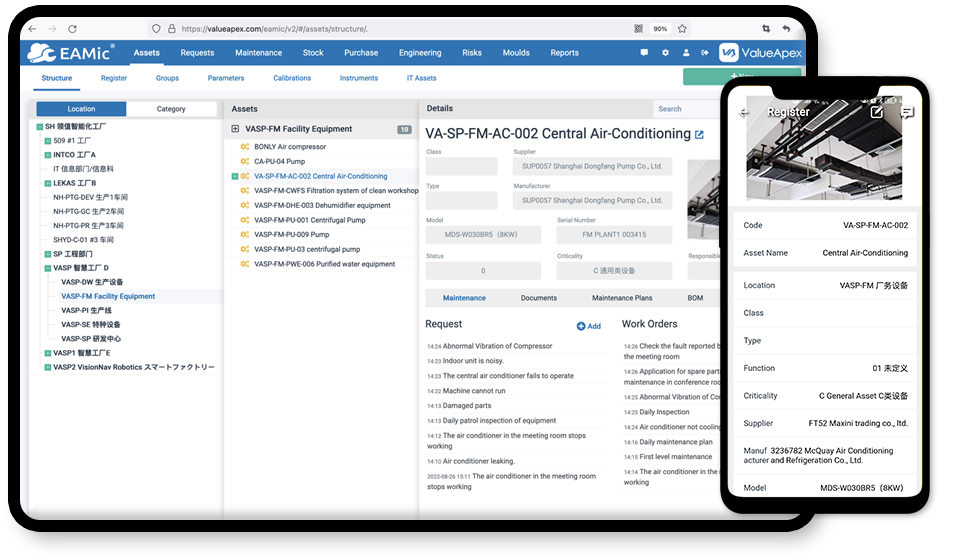Click the gear icon beside VASP-FM-PU-009 Pump
Viewport: 954px width, 560px height.
click(x=245, y=234)
